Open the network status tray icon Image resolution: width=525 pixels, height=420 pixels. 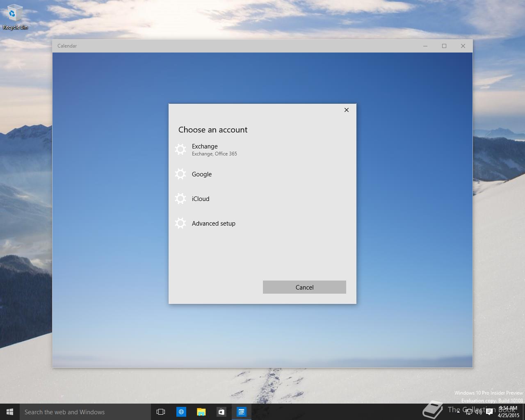tap(469, 412)
